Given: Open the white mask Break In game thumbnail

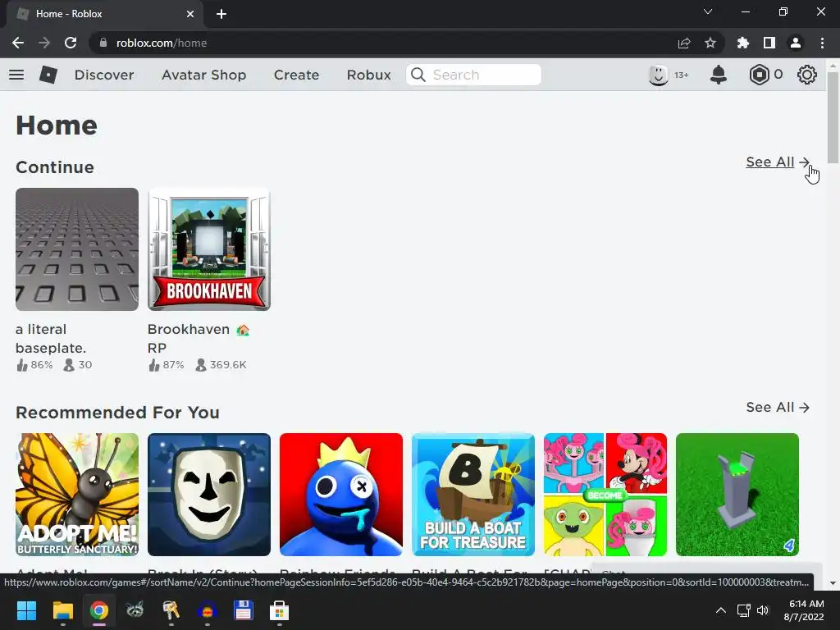Looking at the screenshot, I should pos(209,495).
